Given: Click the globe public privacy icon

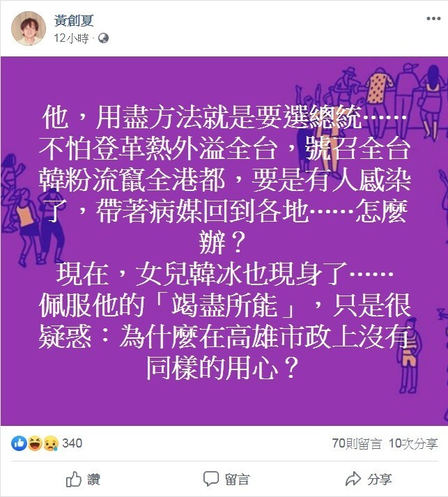Looking at the screenshot, I should click(103, 38).
